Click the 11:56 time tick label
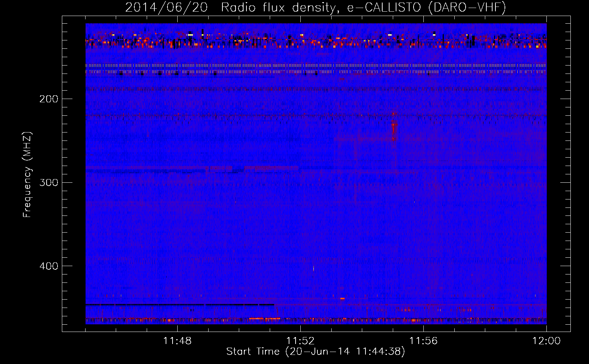Image resolution: width=589 pixels, height=364 pixels. (423, 341)
